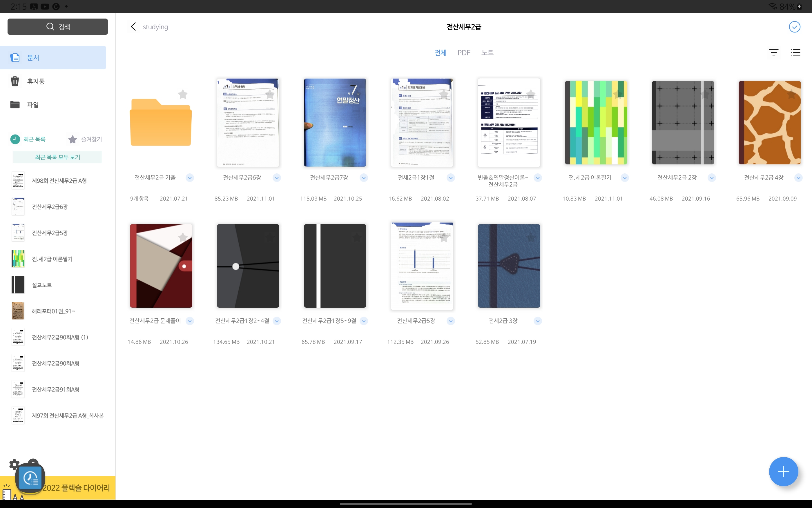Tap the blue plus add button
The image size is (812, 508).
point(783,471)
